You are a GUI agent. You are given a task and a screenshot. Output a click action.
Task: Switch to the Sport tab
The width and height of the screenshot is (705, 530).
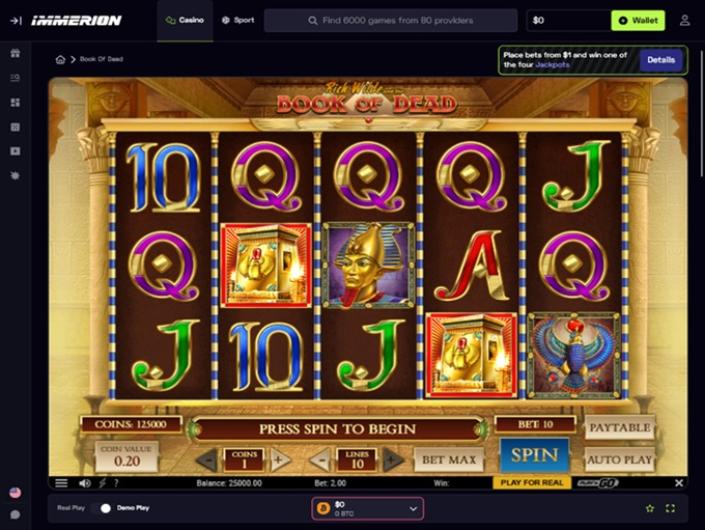(x=238, y=20)
